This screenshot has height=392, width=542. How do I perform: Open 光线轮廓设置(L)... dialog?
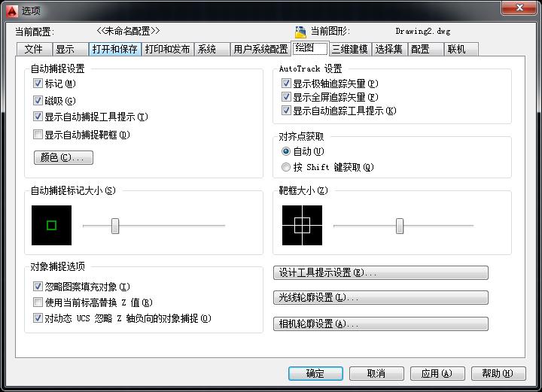pos(381,297)
